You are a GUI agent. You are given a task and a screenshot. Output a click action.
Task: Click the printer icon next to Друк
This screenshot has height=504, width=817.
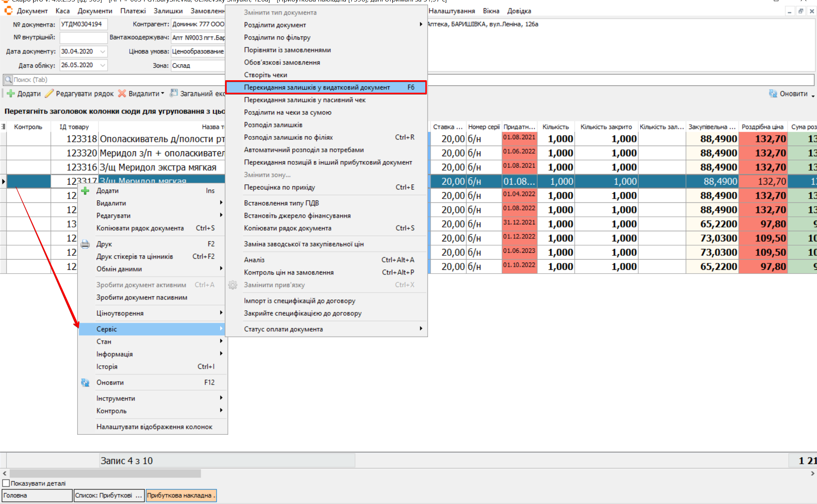point(85,244)
